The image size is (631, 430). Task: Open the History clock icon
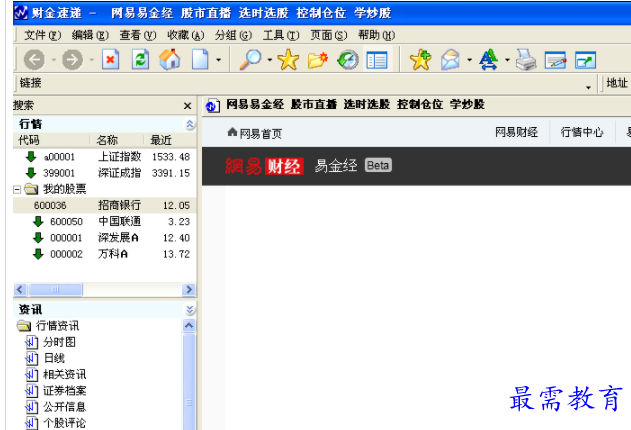coord(348,60)
